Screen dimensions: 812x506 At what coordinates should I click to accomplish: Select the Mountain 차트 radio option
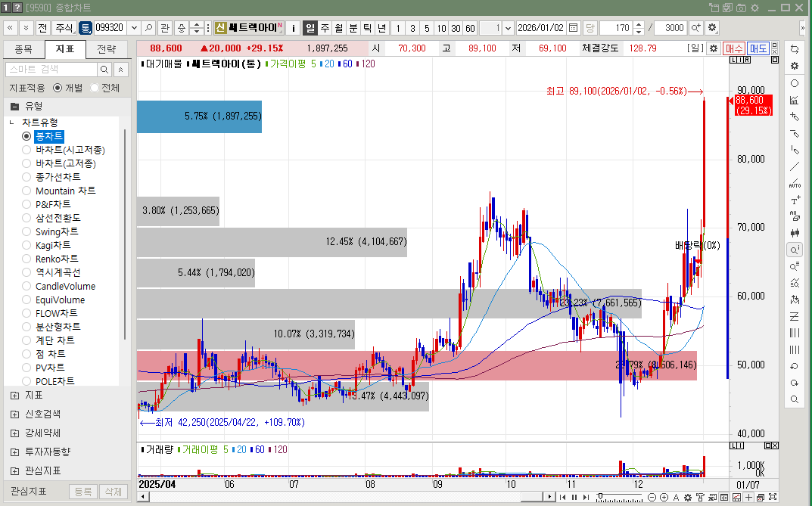pyautogui.click(x=26, y=191)
